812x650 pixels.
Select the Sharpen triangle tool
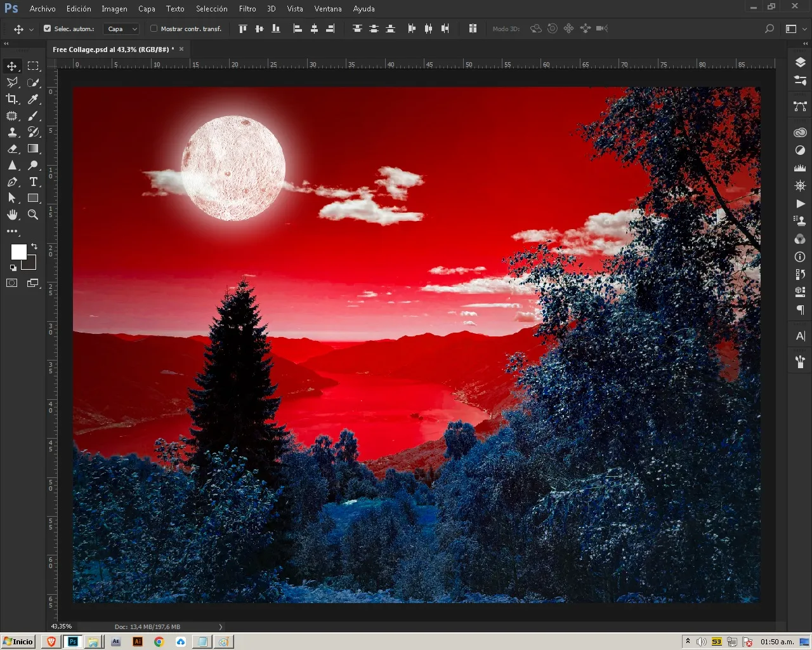click(x=12, y=165)
